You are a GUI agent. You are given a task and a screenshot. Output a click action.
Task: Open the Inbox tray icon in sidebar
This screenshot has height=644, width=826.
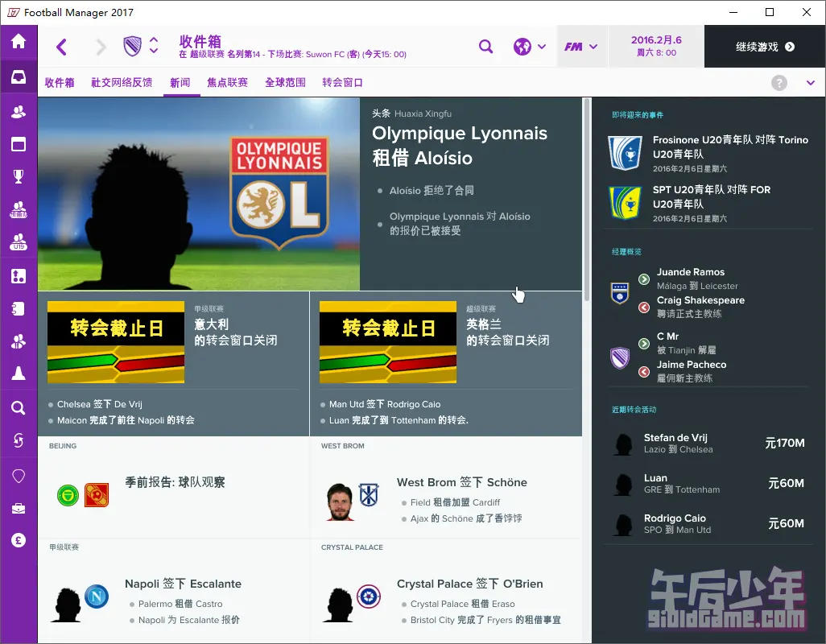19,77
